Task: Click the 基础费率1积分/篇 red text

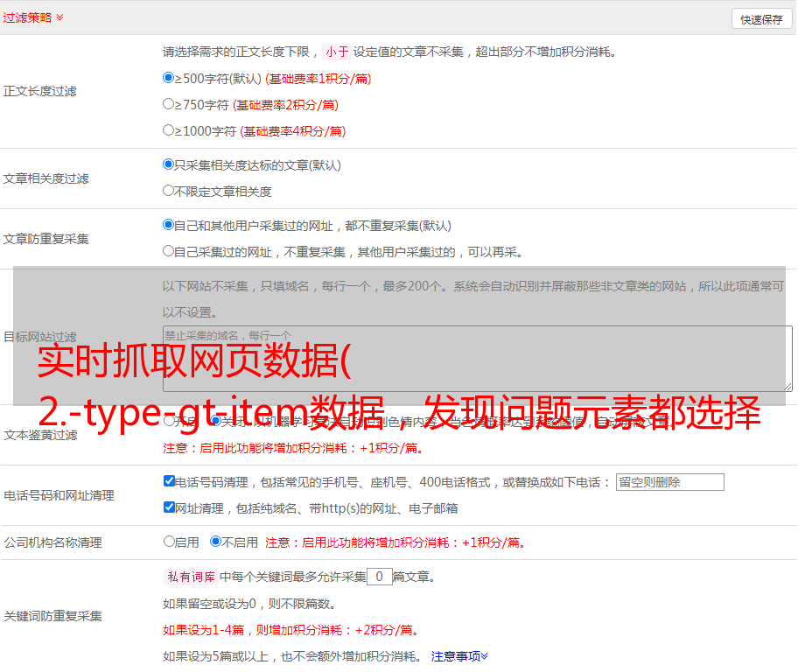Action: pyautogui.click(x=318, y=79)
